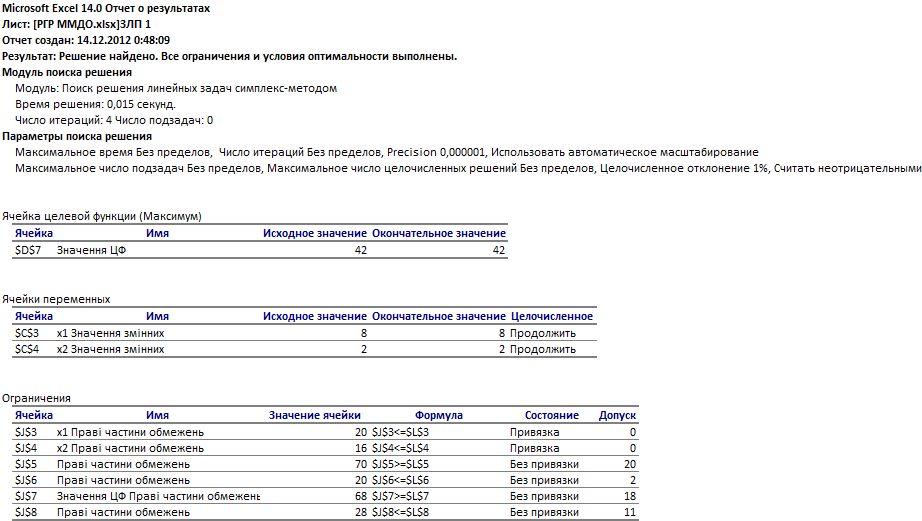Select 'x1 Значення змінних' name cell
This screenshot has width=922, height=521.
point(111,333)
